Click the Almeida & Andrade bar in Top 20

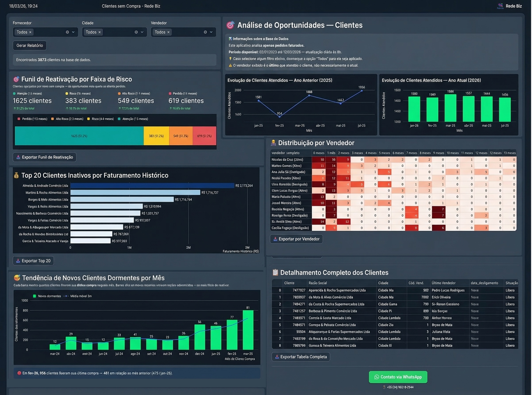click(152, 186)
